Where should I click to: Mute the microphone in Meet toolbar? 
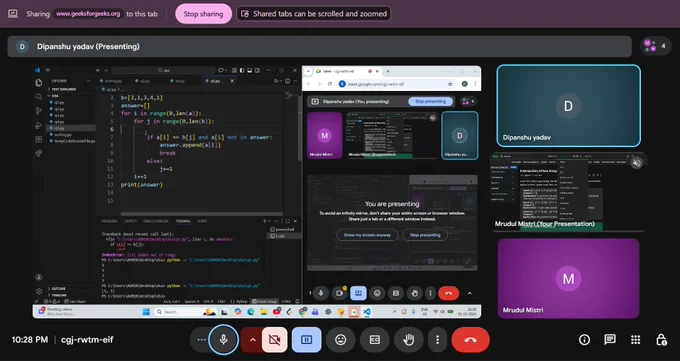[x=224, y=339]
